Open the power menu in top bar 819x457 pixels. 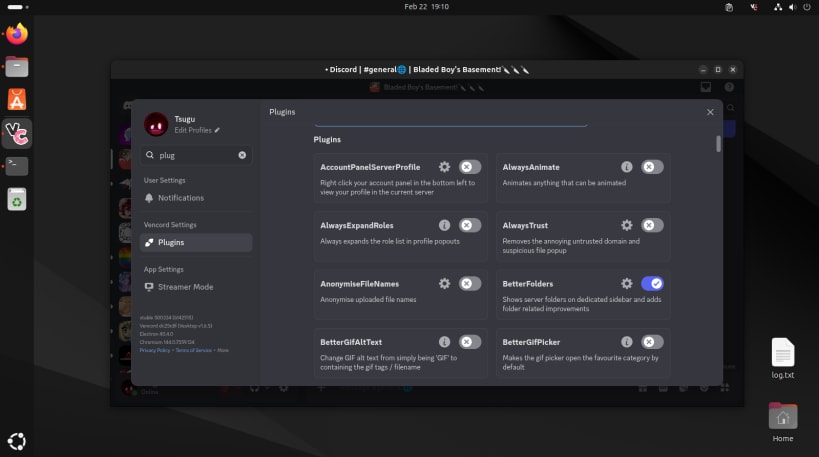coord(808,7)
